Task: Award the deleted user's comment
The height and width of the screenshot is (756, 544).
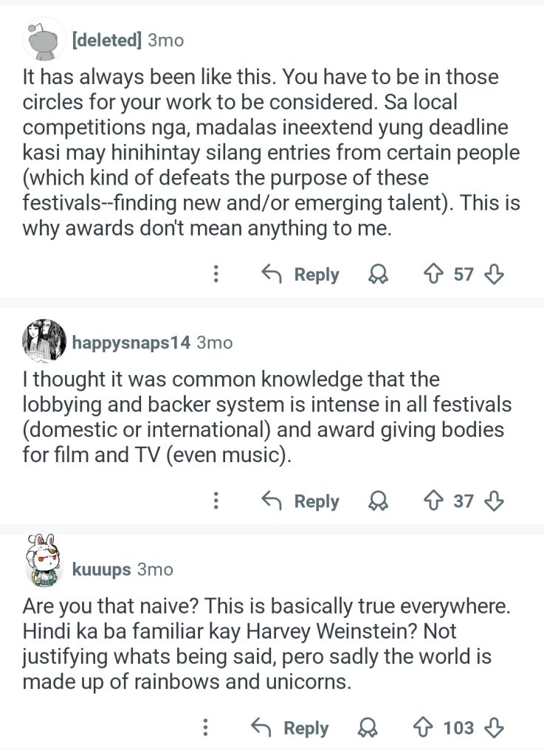Action: click(x=378, y=275)
